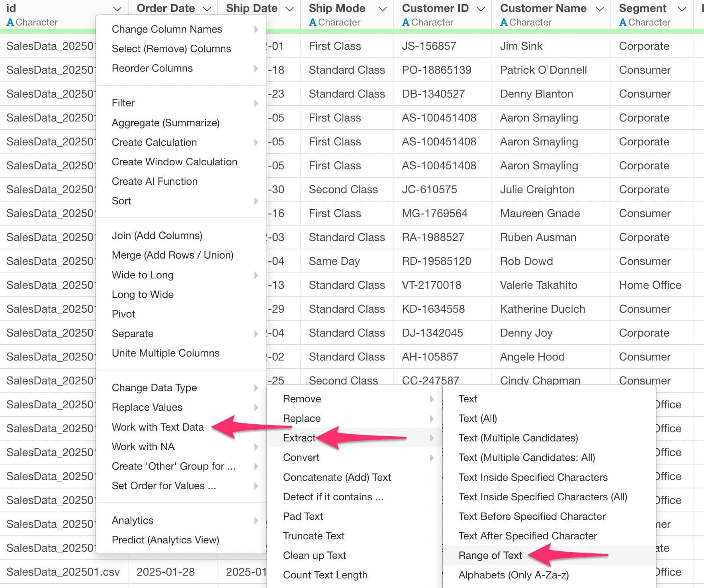
Task: Click Character type icon under Ship Mode
Action: (x=313, y=23)
